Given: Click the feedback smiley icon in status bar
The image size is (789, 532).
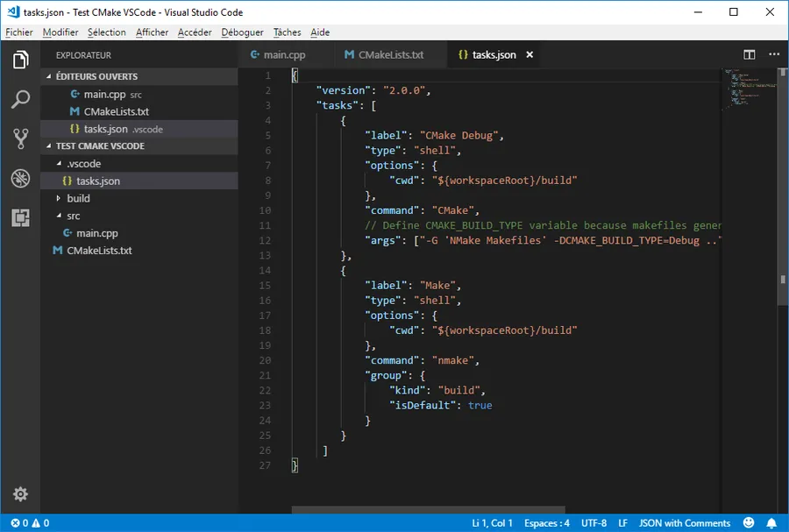Looking at the screenshot, I should click(x=749, y=523).
